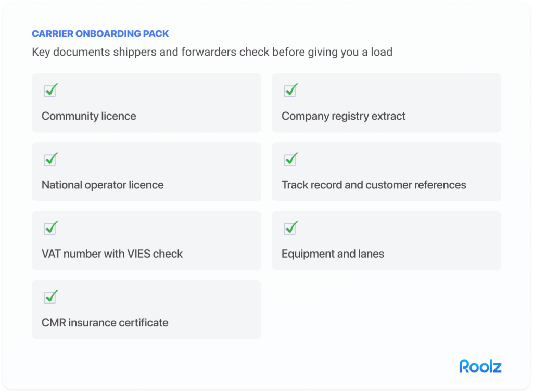Image resolution: width=533 pixels, height=392 pixels.
Task: Select the Company registry extract label
Action: click(344, 116)
